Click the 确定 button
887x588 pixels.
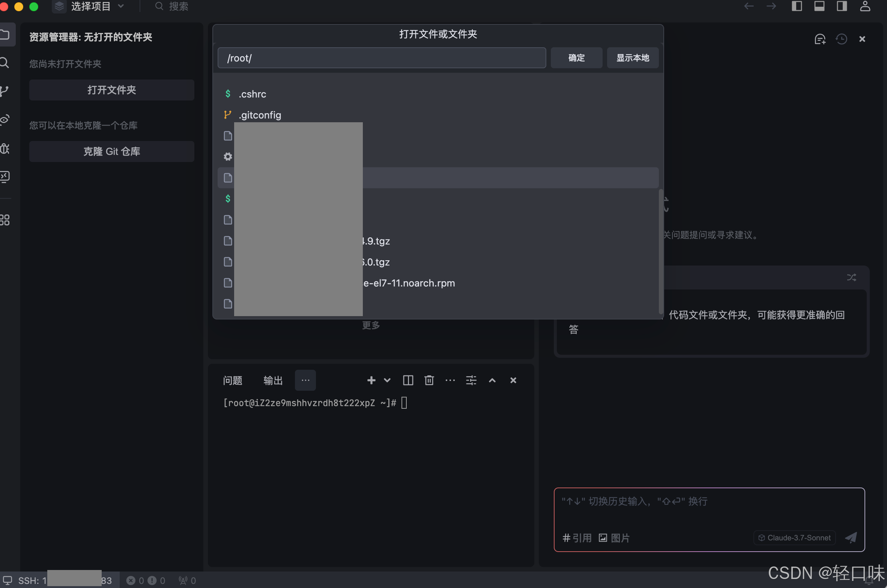[576, 58]
